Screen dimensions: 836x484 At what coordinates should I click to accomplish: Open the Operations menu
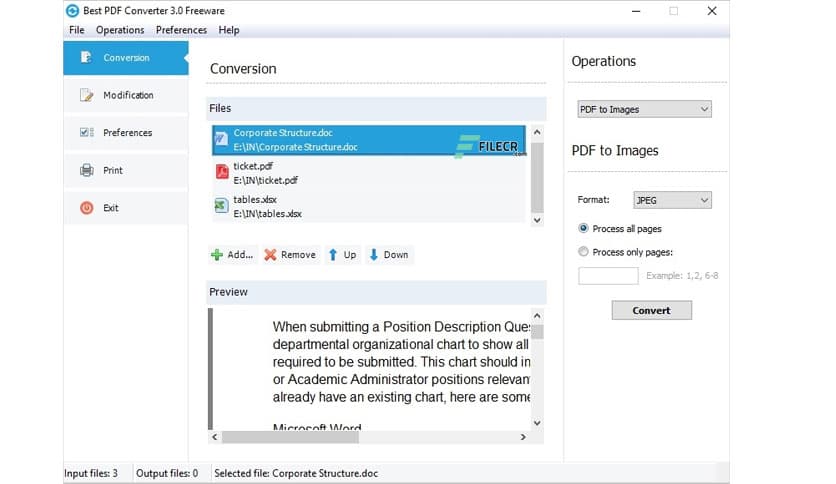pyautogui.click(x=120, y=30)
